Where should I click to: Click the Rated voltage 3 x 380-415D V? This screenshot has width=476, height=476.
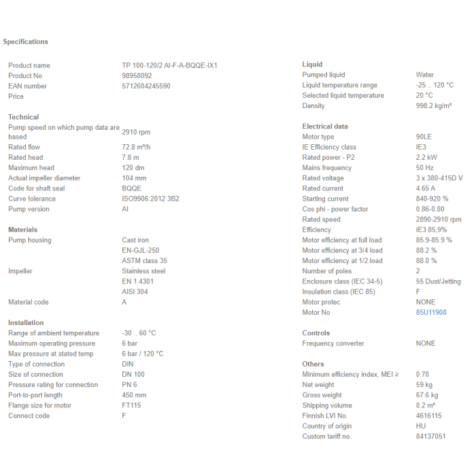tap(439, 178)
